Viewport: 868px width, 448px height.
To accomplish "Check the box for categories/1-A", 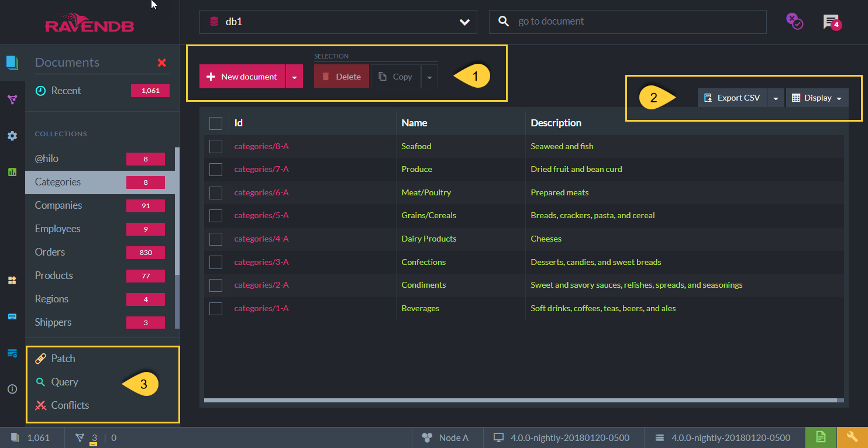I will (216, 308).
